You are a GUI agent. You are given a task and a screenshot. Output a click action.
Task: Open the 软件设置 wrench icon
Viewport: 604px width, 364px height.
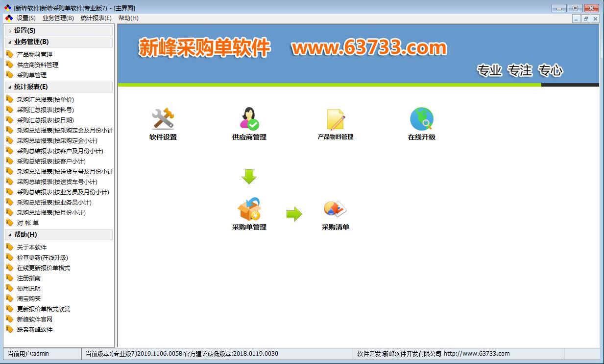point(163,118)
